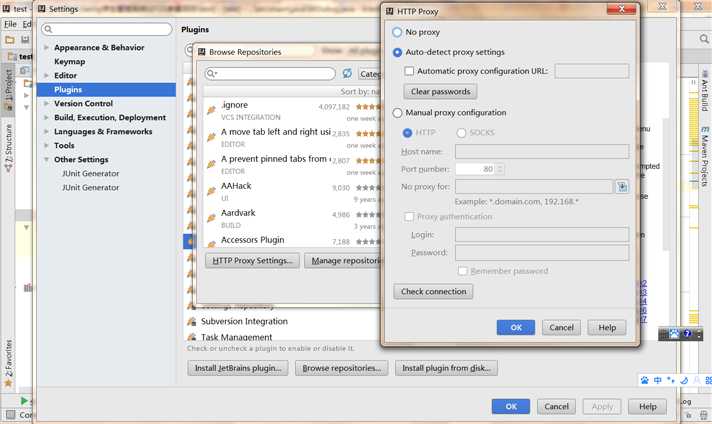
Task: Click the Password input field
Action: (x=542, y=253)
